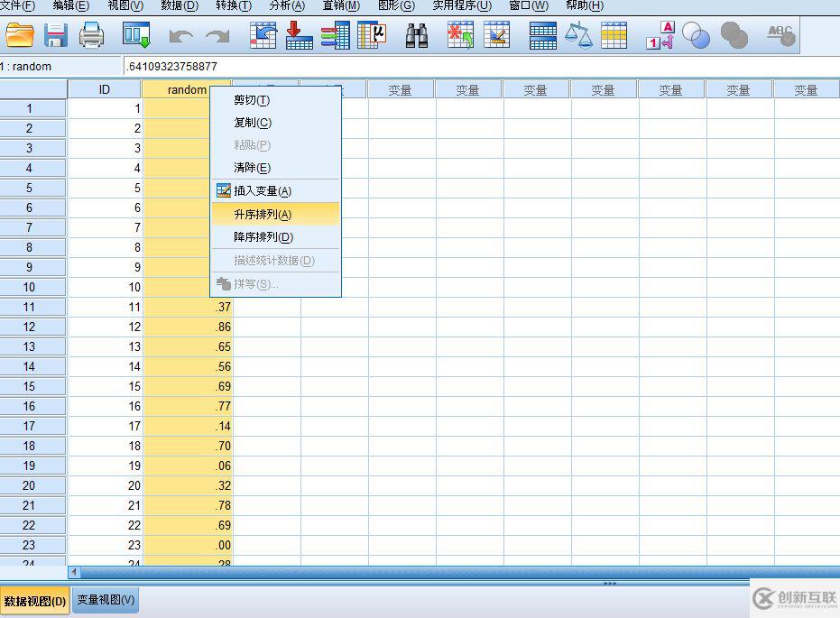Click the random cell with value .86
Screen dimensions: 840x618
(x=188, y=327)
